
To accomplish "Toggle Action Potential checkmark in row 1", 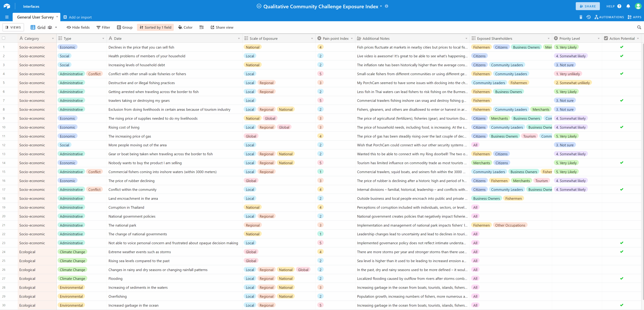I will pyautogui.click(x=621, y=47).
